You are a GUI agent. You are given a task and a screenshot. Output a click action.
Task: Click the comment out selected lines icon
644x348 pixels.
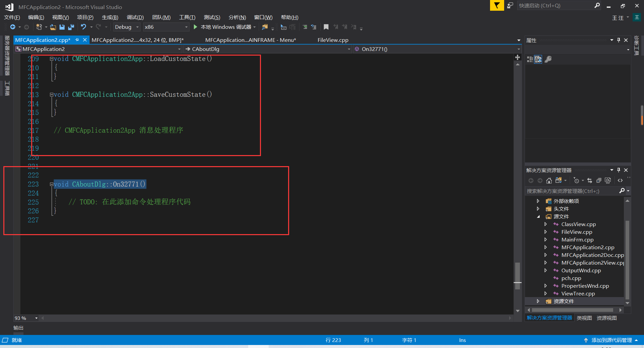point(305,27)
